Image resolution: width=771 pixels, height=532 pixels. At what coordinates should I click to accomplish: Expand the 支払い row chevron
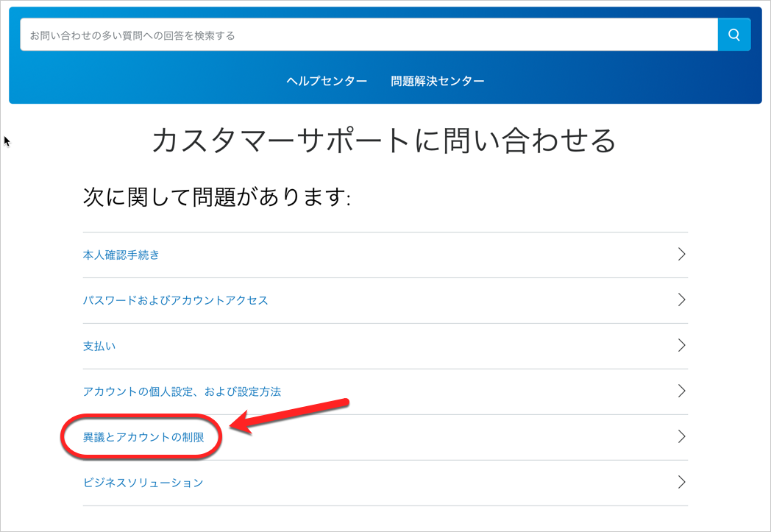[681, 345]
